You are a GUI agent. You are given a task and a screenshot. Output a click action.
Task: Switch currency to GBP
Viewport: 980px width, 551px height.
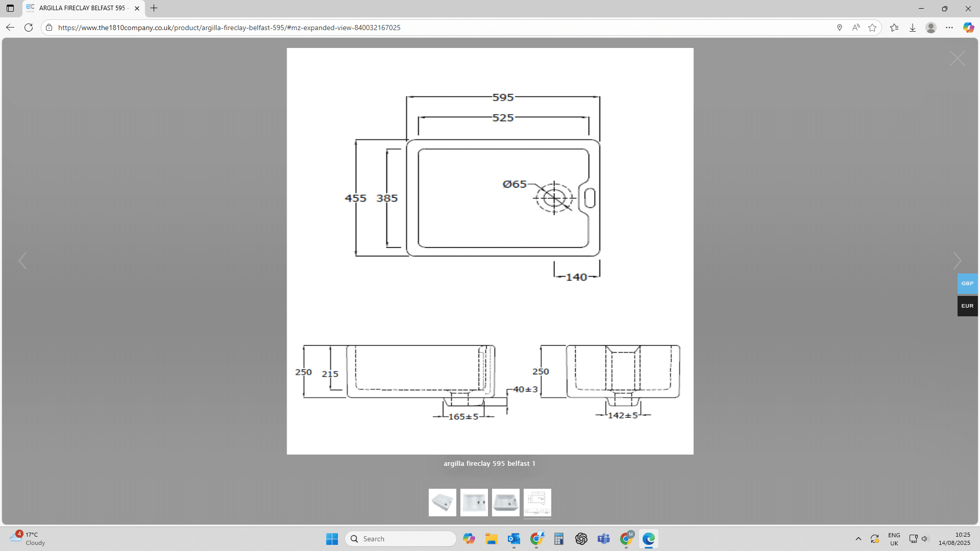tap(968, 284)
